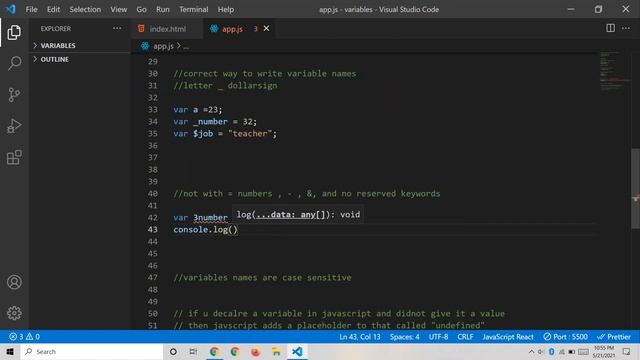Open Explorer views and more actions ellipsis
640x360 pixels.
pyautogui.click(x=117, y=28)
